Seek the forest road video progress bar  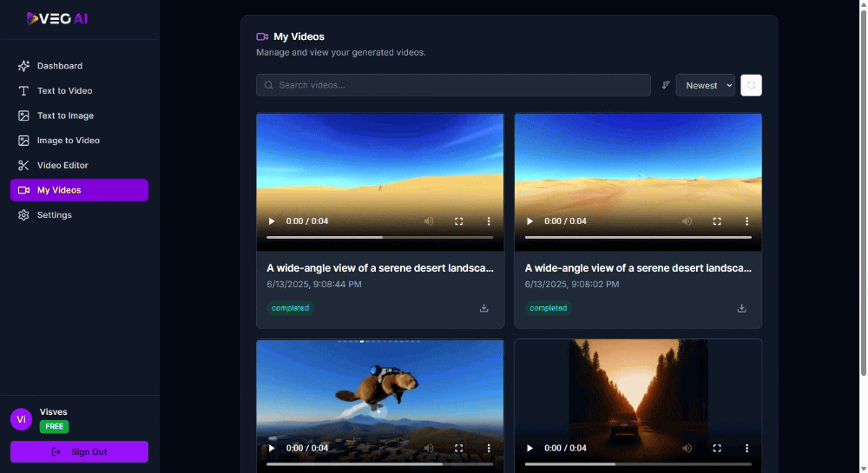tap(638, 464)
